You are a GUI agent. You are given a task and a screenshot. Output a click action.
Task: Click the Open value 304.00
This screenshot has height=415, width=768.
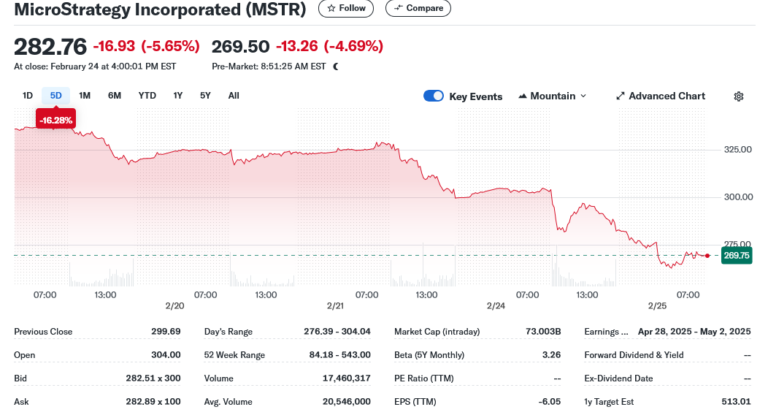(x=166, y=355)
